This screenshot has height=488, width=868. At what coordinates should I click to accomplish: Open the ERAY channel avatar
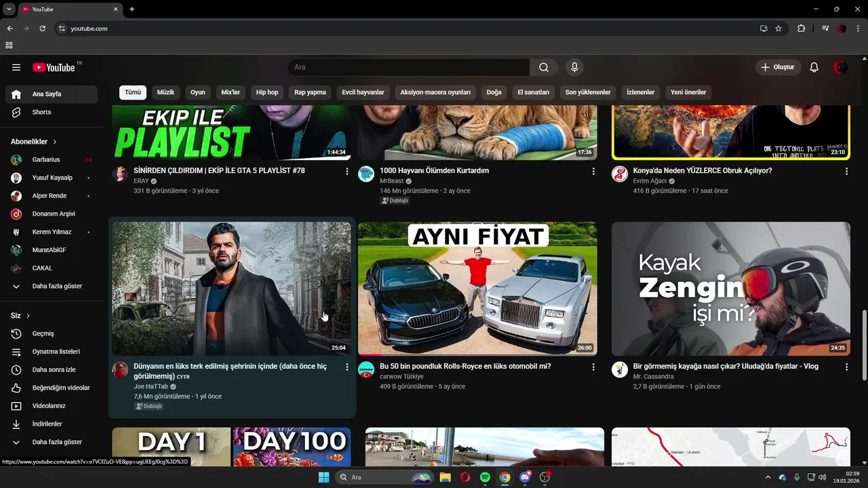tap(120, 174)
